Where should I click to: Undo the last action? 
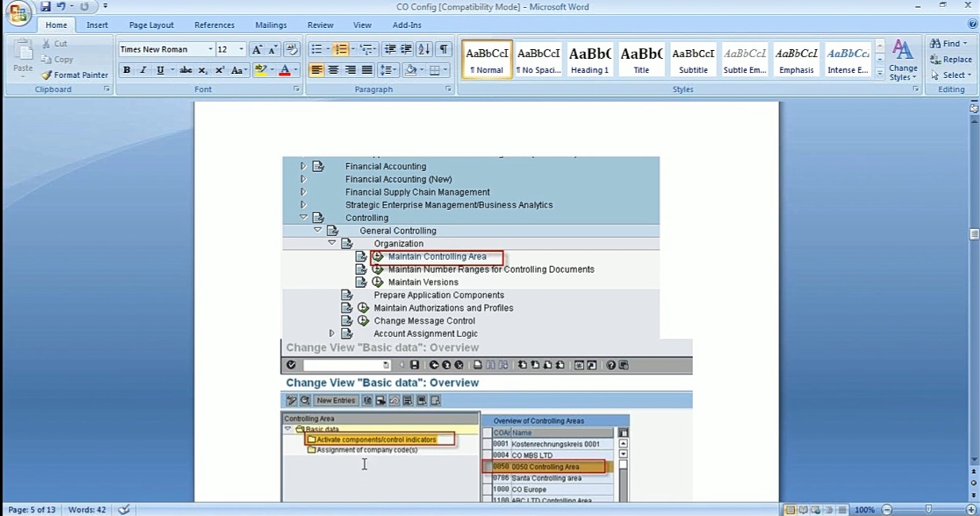pos(60,6)
